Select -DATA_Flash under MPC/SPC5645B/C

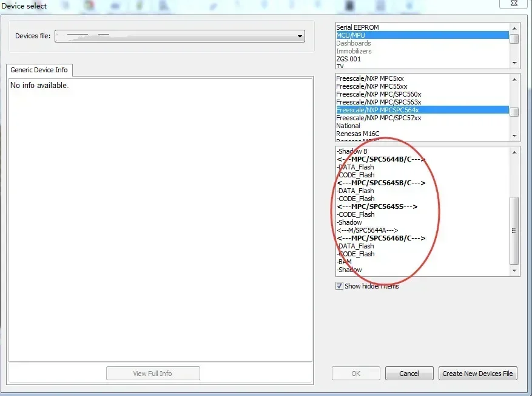coord(422,191)
